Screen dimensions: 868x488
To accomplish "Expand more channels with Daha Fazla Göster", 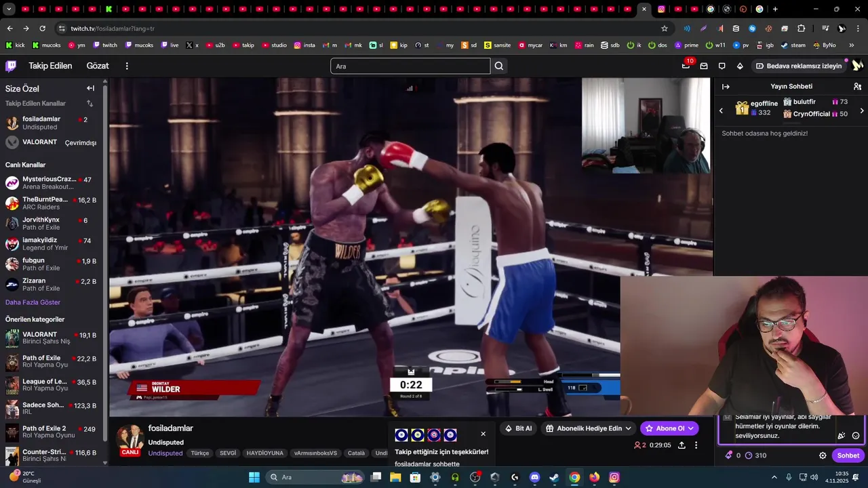I will (x=33, y=302).
